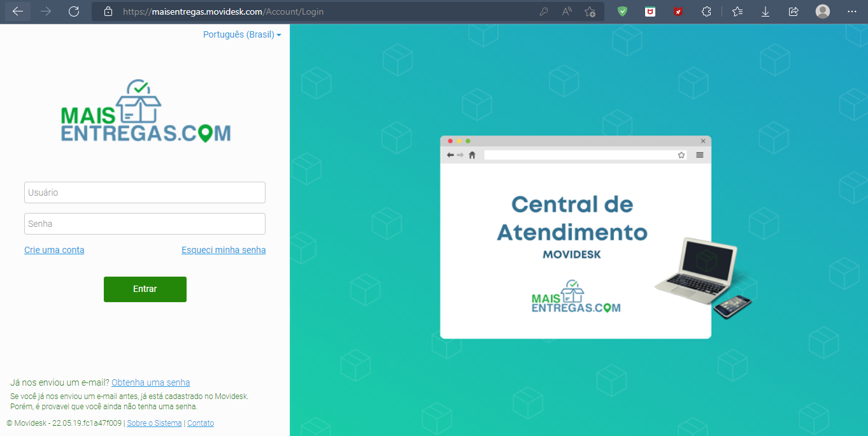The width and height of the screenshot is (868, 436).
Task: Add this page to favorites star icon
Action: 590,11
